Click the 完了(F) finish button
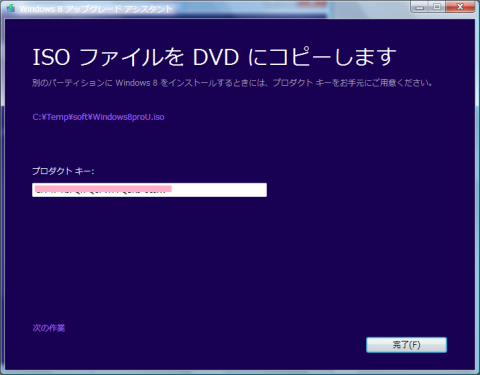480x375 pixels. [406, 345]
